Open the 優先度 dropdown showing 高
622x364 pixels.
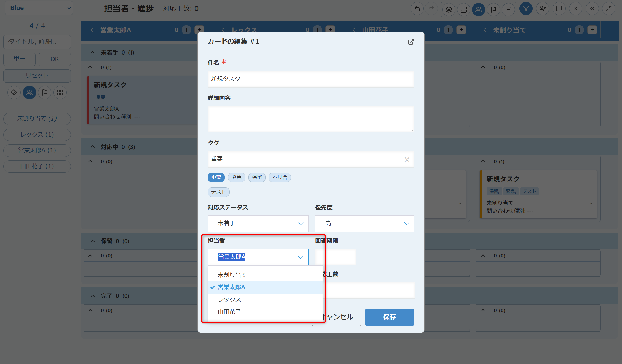[x=364, y=223]
